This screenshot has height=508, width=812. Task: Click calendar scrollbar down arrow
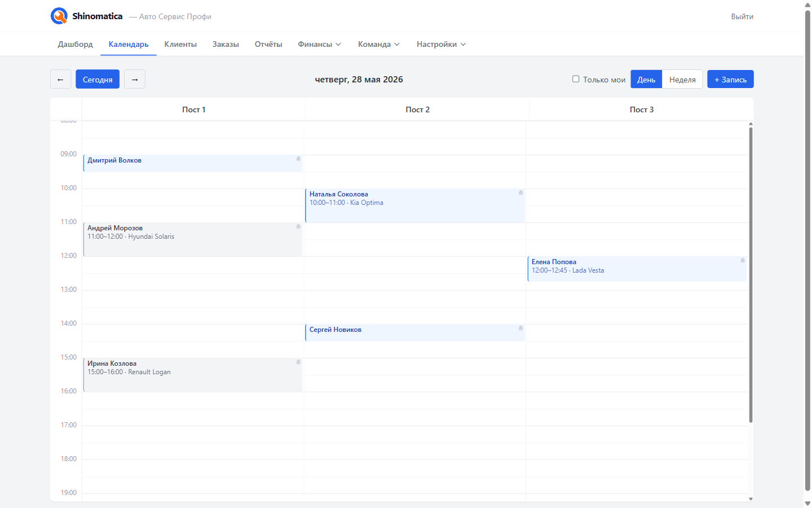(x=751, y=499)
